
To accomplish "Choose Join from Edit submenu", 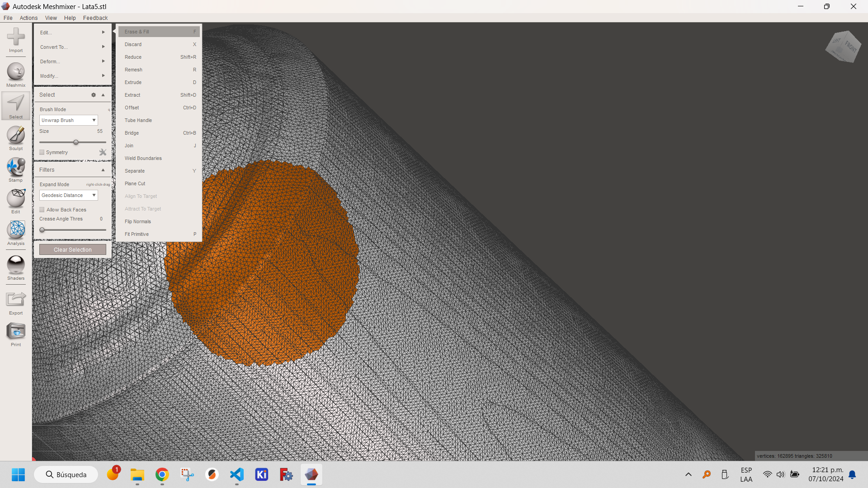I will 159,145.
